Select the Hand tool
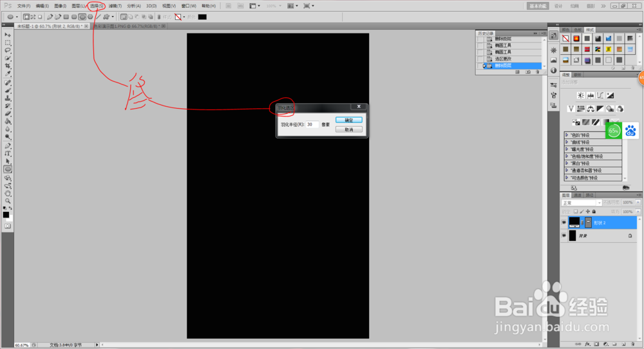644x349 pixels. (8, 194)
